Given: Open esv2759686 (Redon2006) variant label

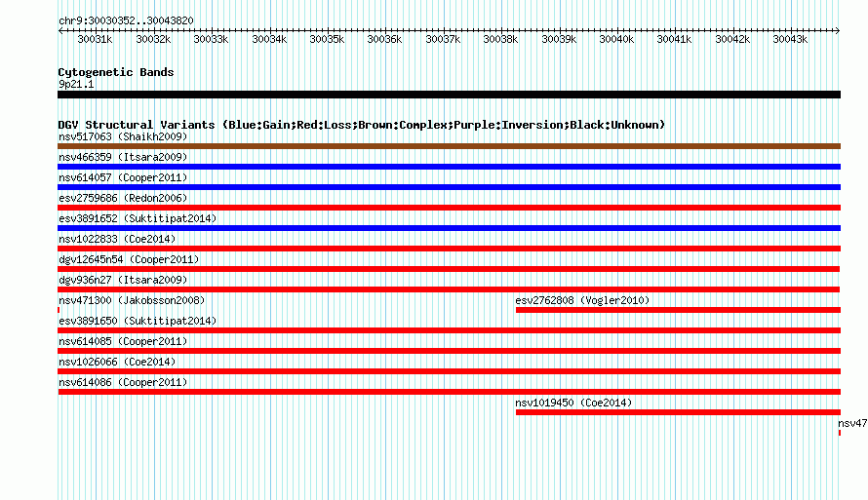Looking at the screenshot, I should click(x=123, y=198).
